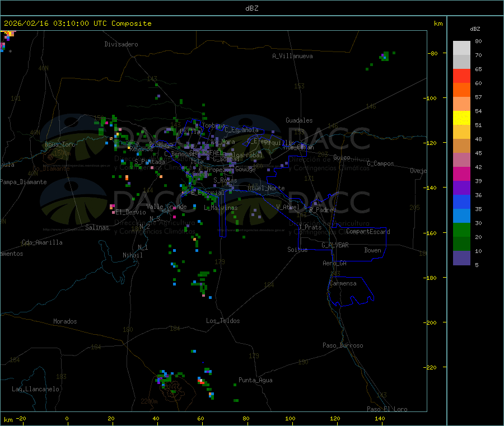Click the '80' value on the dBZ scale
This screenshot has width=504, height=426.
click(x=478, y=41)
